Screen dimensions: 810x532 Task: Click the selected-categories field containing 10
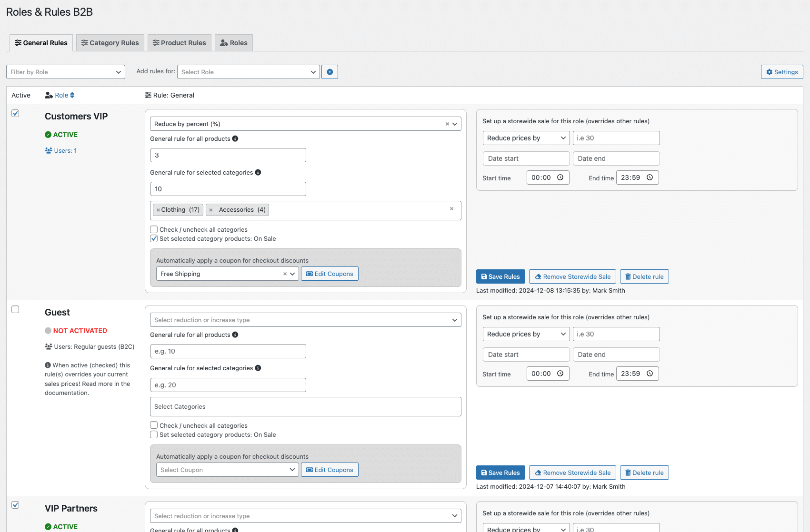228,189
